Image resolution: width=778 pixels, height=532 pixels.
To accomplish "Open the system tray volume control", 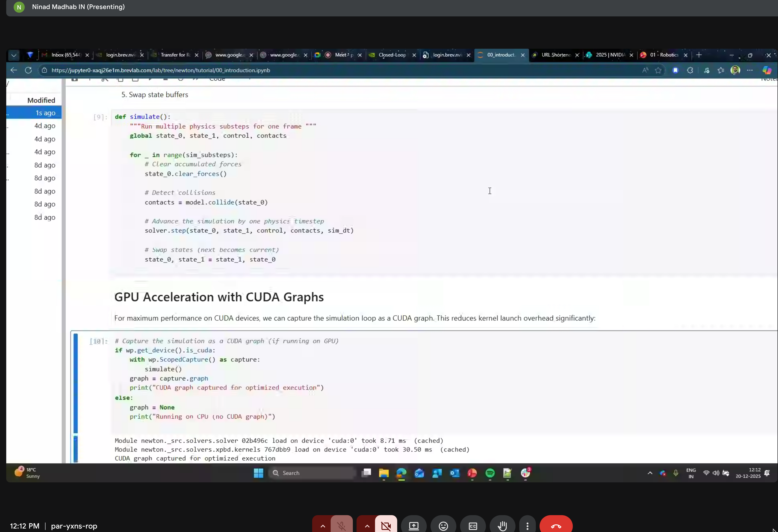I will click(716, 473).
